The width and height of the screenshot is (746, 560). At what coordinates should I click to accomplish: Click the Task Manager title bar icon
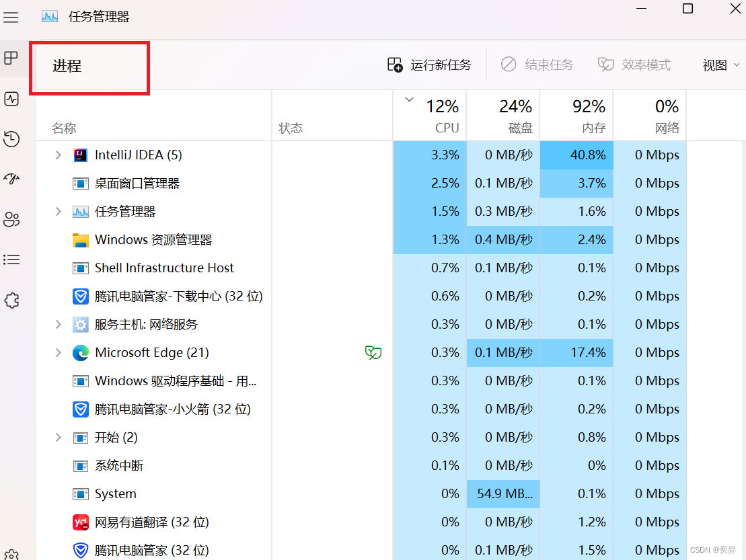click(50, 17)
